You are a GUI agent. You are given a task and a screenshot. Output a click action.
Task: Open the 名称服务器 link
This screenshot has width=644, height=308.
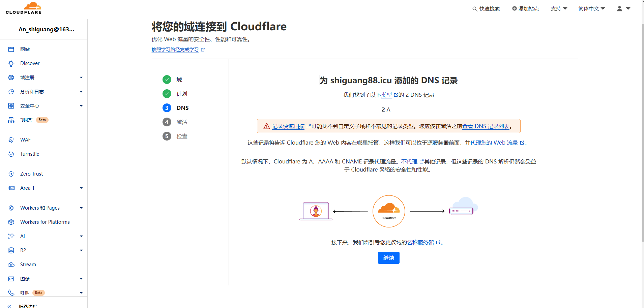point(420,243)
